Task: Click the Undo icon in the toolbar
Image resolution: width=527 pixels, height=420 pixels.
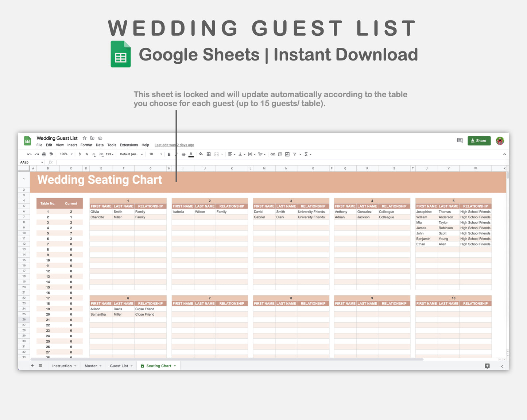Action: 30,154
